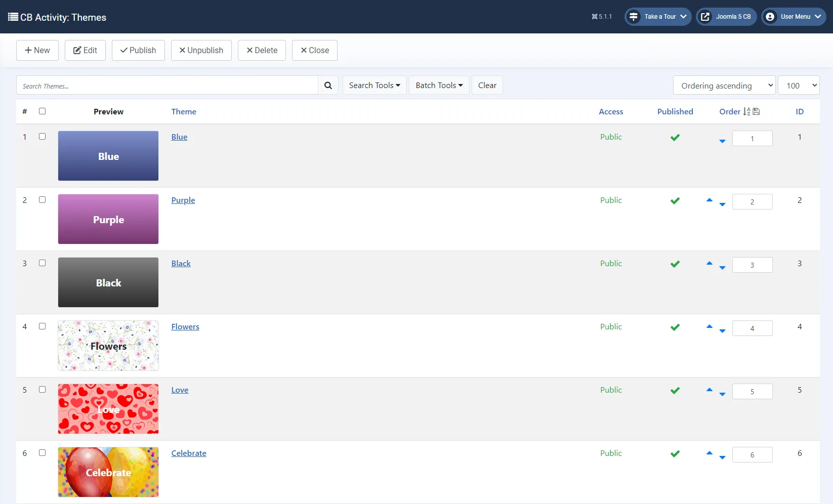Click the Flowers preview thumbnail
This screenshot has height=504, width=833.
click(x=108, y=346)
